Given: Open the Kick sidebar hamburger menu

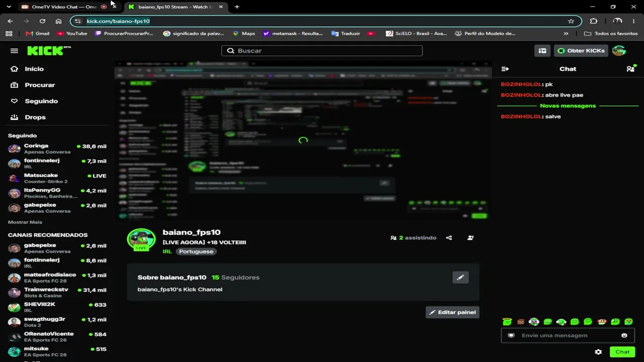Looking at the screenshot, I should coord(14,51).
